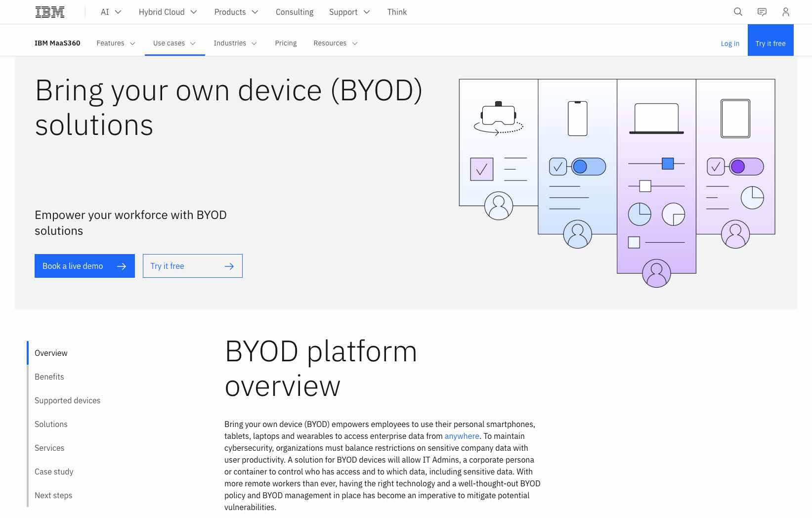Click the VR headset illustration icon
The height and width of the screenshot is (518, 812).
click(498, 118)
